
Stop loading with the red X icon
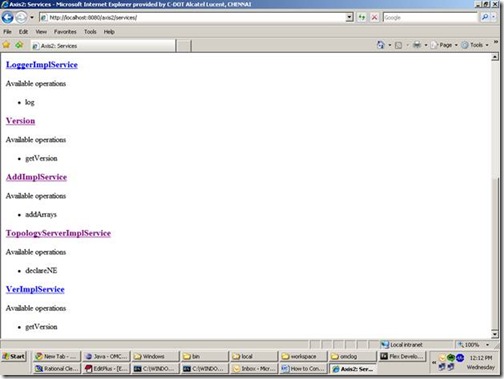[x=374, y=17]
